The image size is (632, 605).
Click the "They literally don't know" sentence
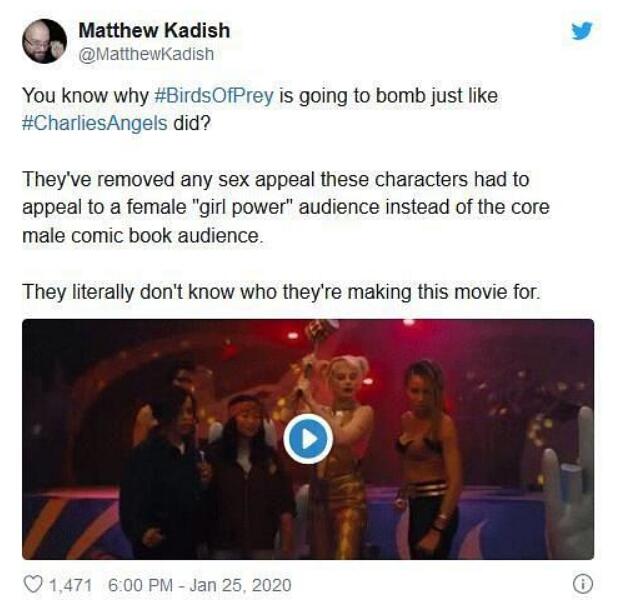coord(281,292)
